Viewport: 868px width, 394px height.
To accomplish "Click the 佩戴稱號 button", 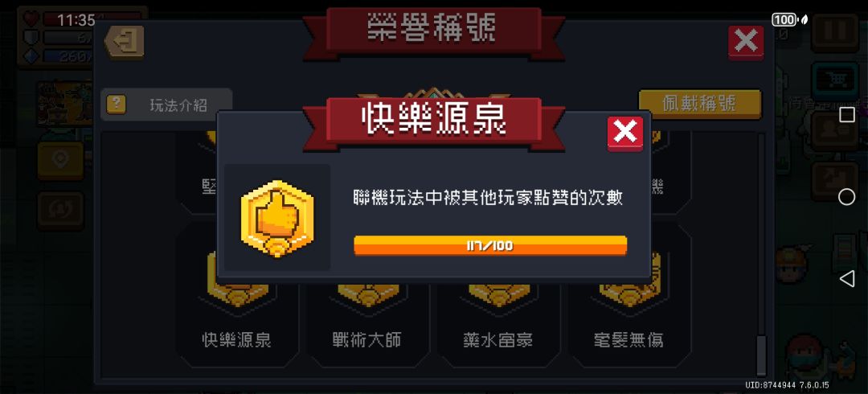I will coord(700,104).
